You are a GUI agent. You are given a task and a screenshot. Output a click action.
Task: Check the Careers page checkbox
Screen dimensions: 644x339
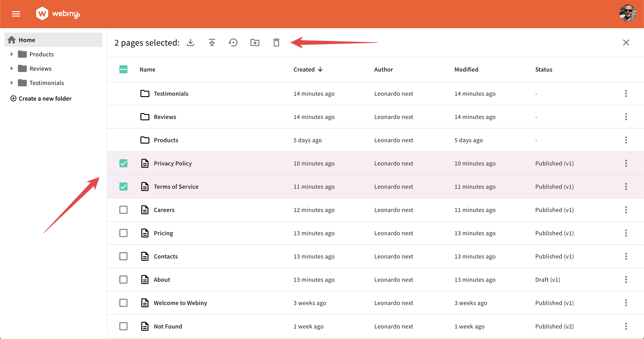tap(123, 210)
